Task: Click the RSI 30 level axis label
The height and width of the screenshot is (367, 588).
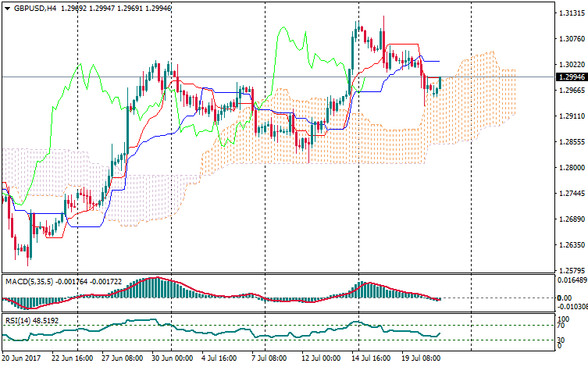Action: [x=562, y=340]
